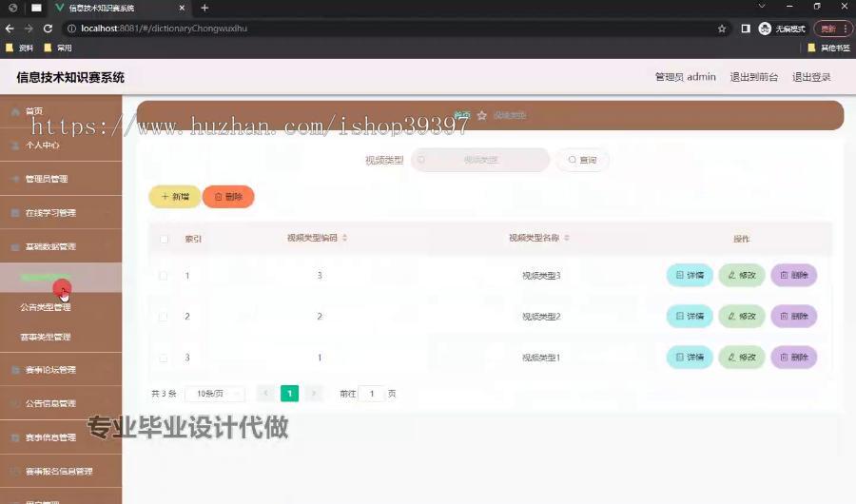Open 详情 for 视频类型2

pyautogui.click(x=690, y=316)
